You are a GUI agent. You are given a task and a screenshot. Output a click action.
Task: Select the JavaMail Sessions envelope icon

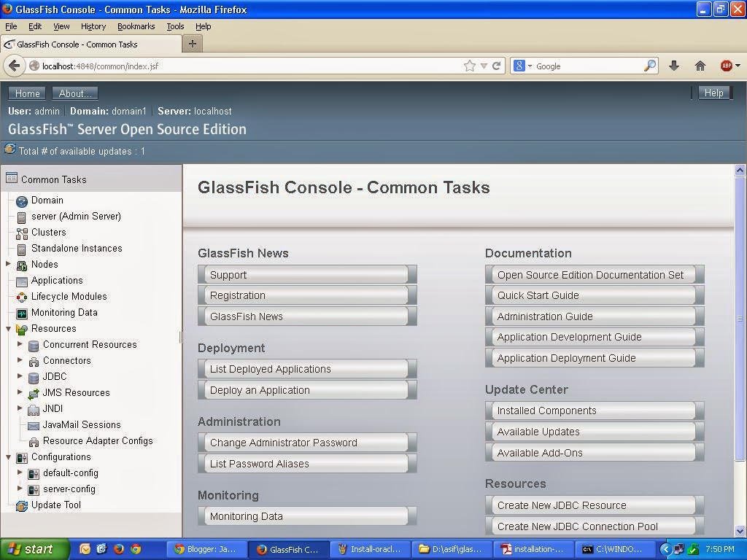click(32, 425)
